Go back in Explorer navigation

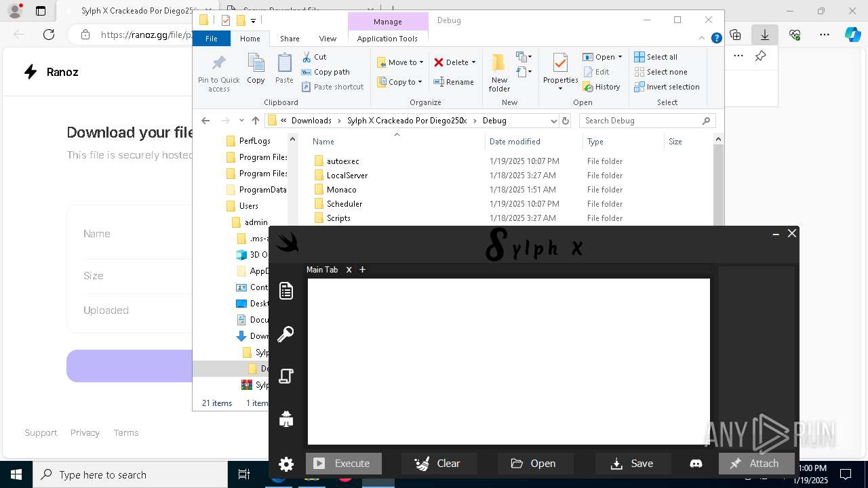click(x=205, y=121)
